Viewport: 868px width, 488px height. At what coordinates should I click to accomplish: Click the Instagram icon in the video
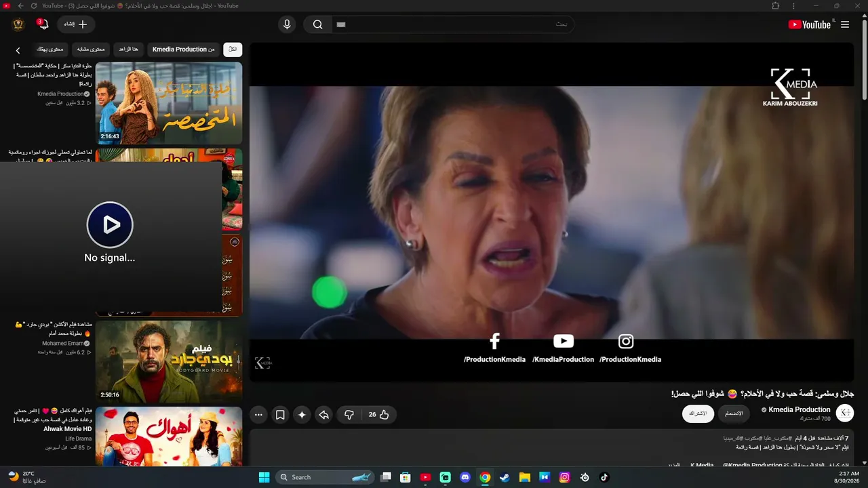(x=626, y=342)
